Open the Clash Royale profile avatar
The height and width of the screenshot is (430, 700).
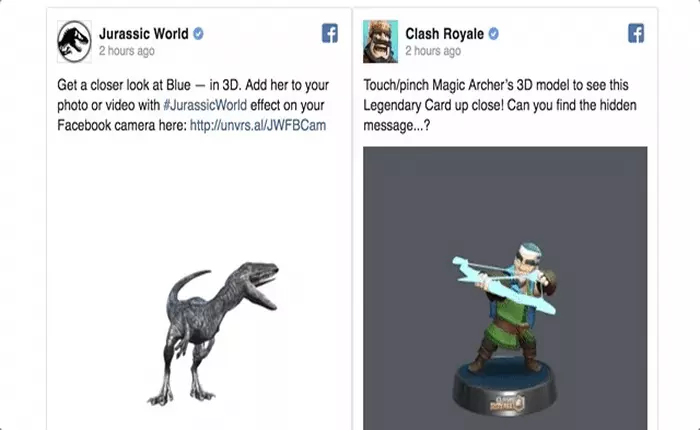point(380,42)
